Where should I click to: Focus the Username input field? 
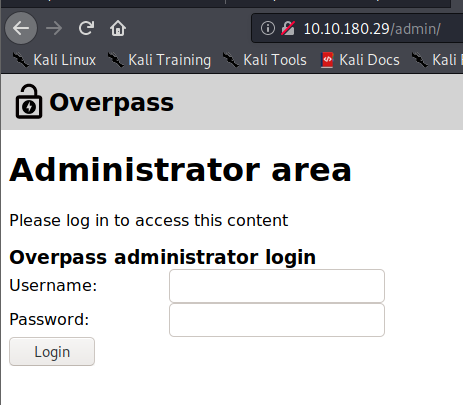(x=277, y=286)
